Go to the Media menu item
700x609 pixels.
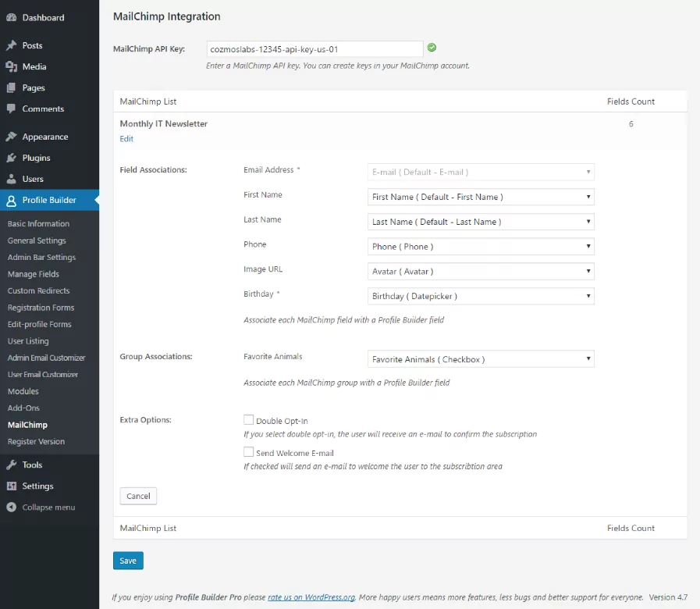point(49,66)
